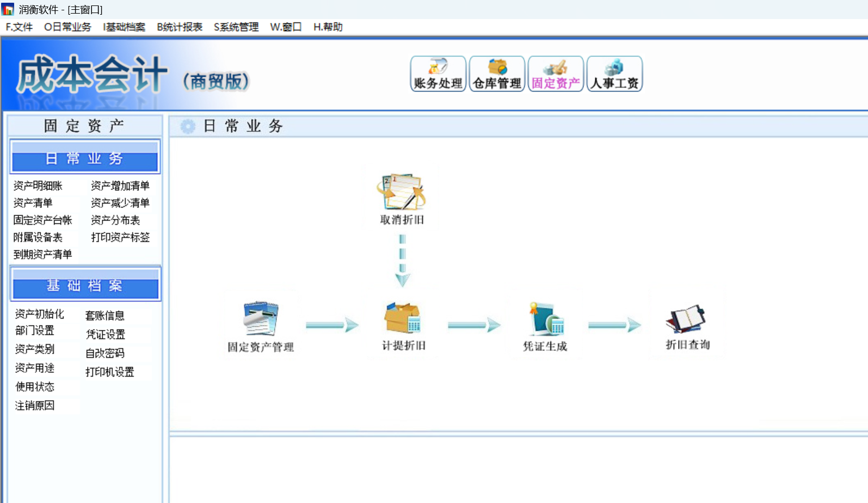Click the 固定资产 sidebar title
Image resolution: width=868 pixels, height=503 pixels.
point(84,126)
